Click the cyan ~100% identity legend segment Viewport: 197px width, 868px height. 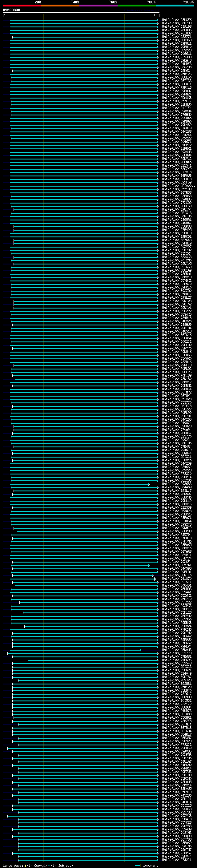pos(175,6)
